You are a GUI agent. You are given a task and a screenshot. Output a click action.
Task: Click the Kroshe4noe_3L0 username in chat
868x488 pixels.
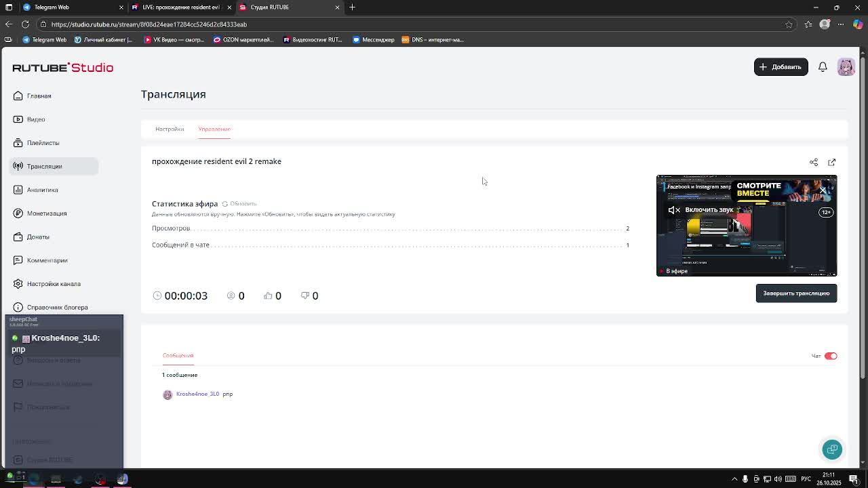point(197,394)
